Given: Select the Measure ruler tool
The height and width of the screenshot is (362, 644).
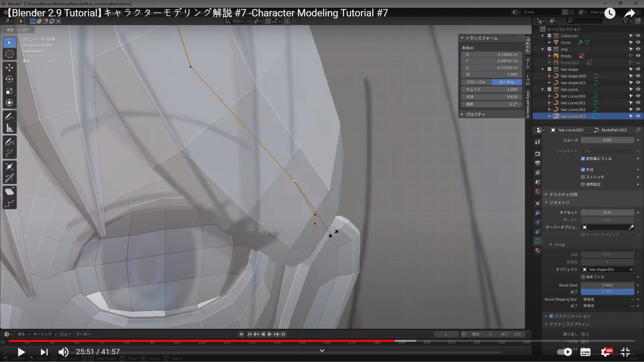Looking at the screenshot, I should pyautogui.click(x=9, y=128).
